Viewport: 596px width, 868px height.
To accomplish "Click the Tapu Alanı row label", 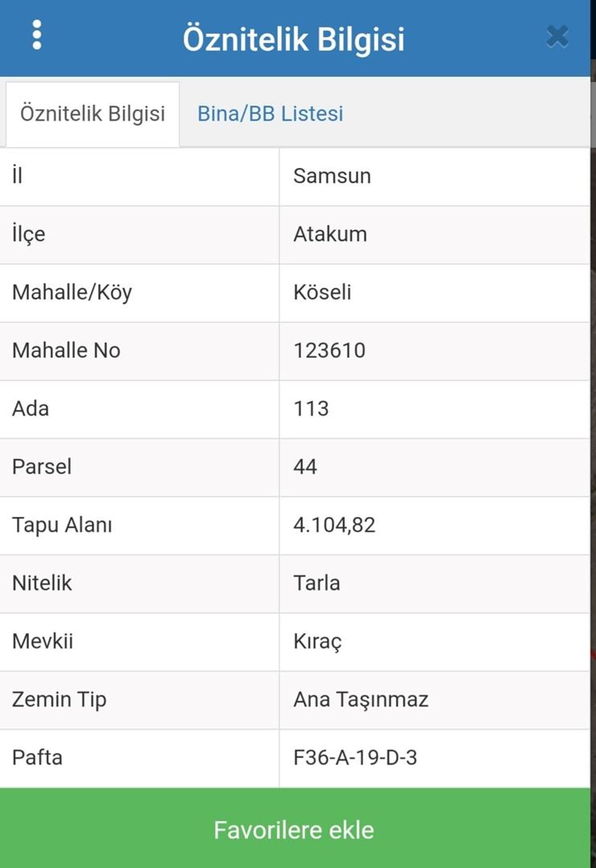I will tap(62, 525).
